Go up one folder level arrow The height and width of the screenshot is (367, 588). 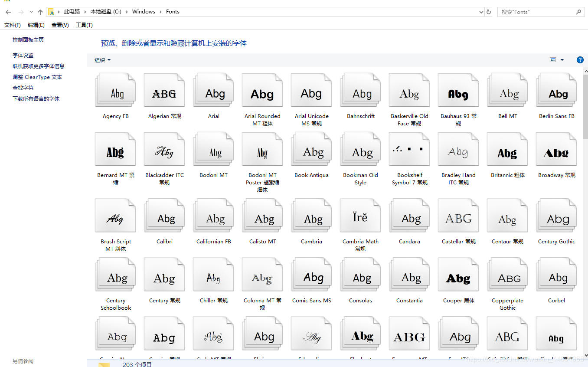coord(40,12)
